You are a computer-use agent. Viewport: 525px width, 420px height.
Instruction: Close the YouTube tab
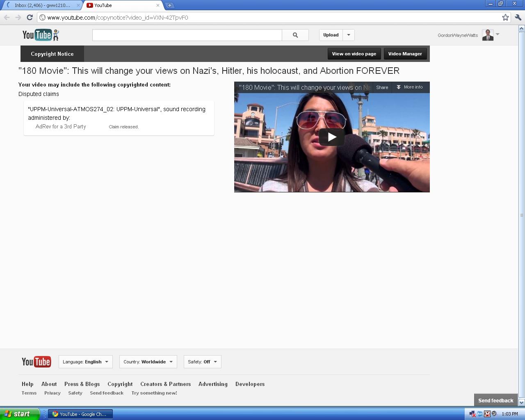click(157, 5)
